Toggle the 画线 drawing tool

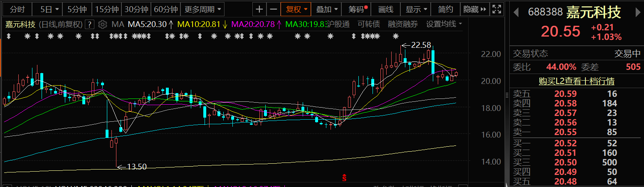click(x=386, y=9)
